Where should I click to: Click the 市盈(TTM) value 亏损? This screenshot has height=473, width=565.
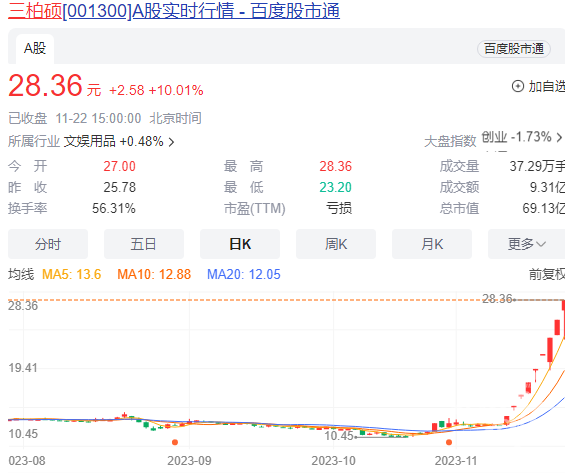339,208
